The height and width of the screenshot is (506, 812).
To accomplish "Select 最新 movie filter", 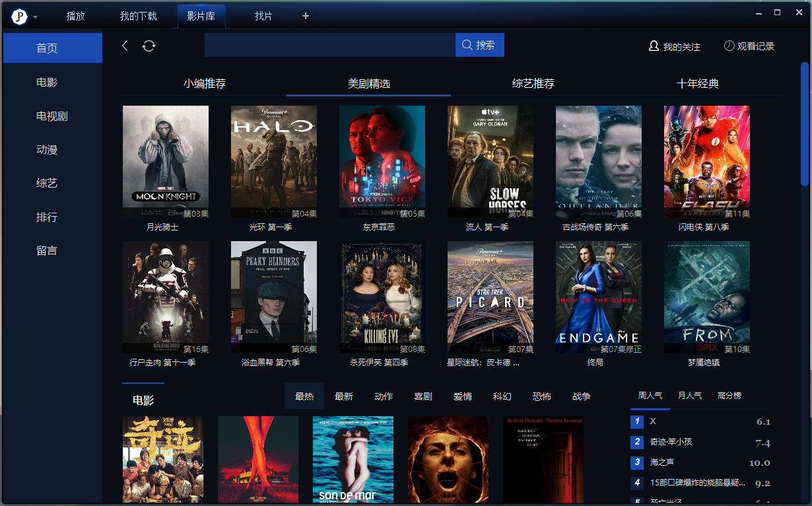I will point(344,396).
